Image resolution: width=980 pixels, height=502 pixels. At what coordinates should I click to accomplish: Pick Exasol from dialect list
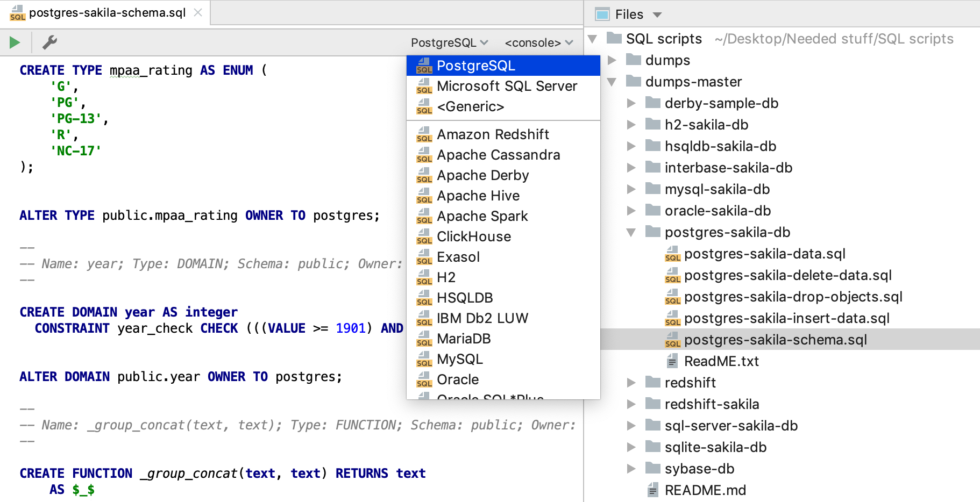pos(503,257)
